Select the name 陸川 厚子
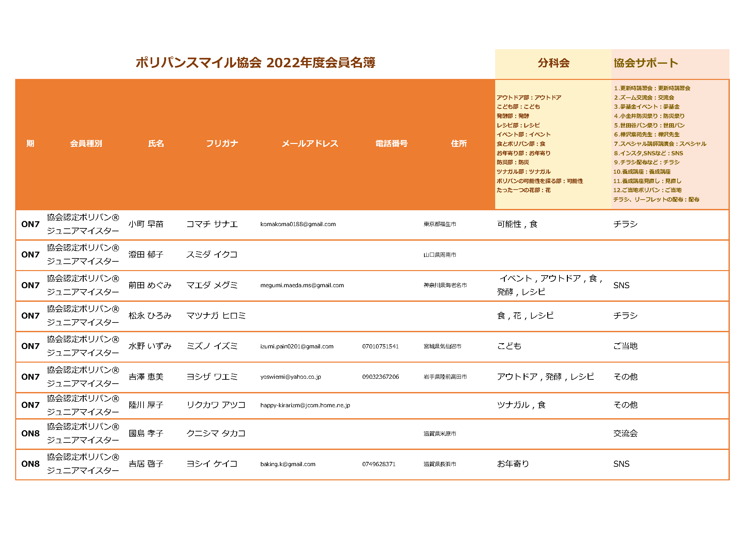The image size is (756, 535). (146, 405)
